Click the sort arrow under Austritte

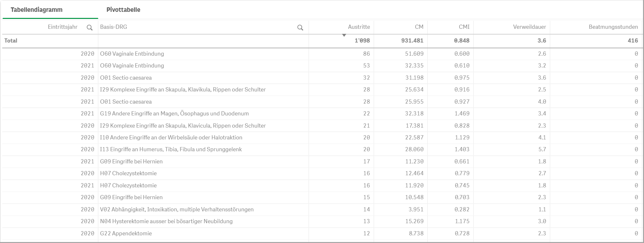pos(344,35)
